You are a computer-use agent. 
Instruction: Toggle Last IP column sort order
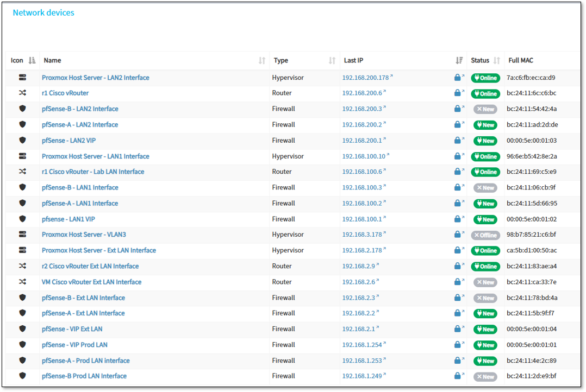tap(459, 60)
